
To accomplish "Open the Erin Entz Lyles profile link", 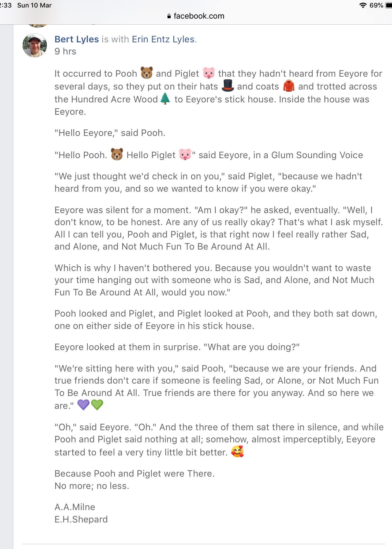I will (x=163, y=39).
